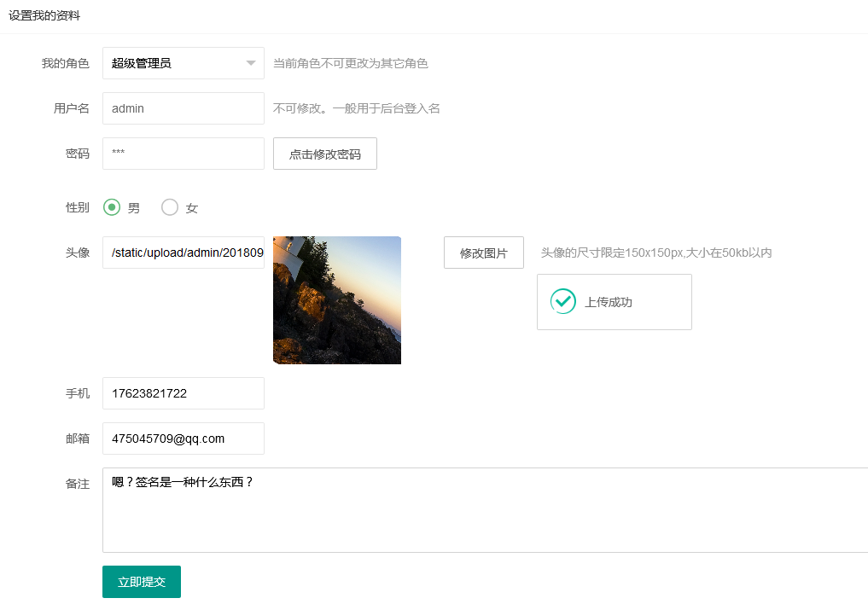Open the 我的角色 dropdown arrow
This screenshot has width=868, height=604.
pyautogui.click(x=250, y=63)
